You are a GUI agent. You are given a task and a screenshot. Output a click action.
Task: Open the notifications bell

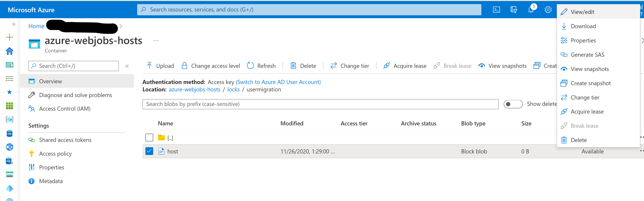531,10
